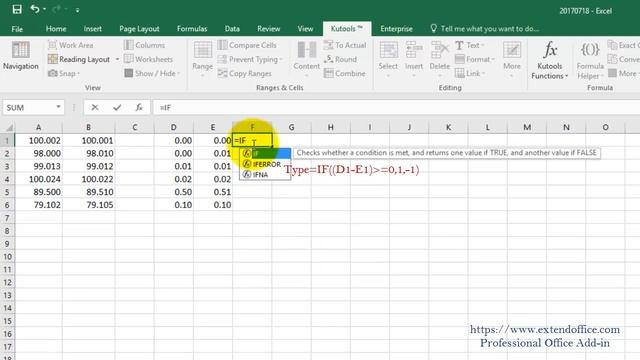Click the Columns toggle button
Screen dimensions: 640x360
coord(145,45)
